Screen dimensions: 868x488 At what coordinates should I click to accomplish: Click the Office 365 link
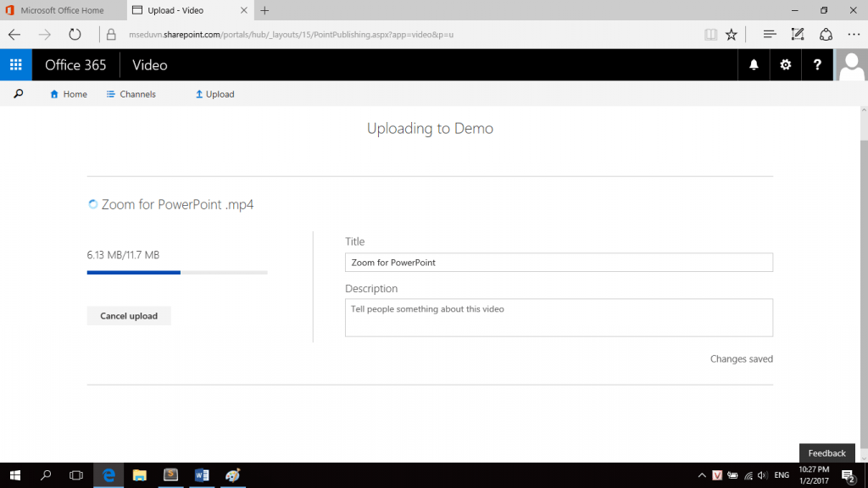click(x=75, y=65)
